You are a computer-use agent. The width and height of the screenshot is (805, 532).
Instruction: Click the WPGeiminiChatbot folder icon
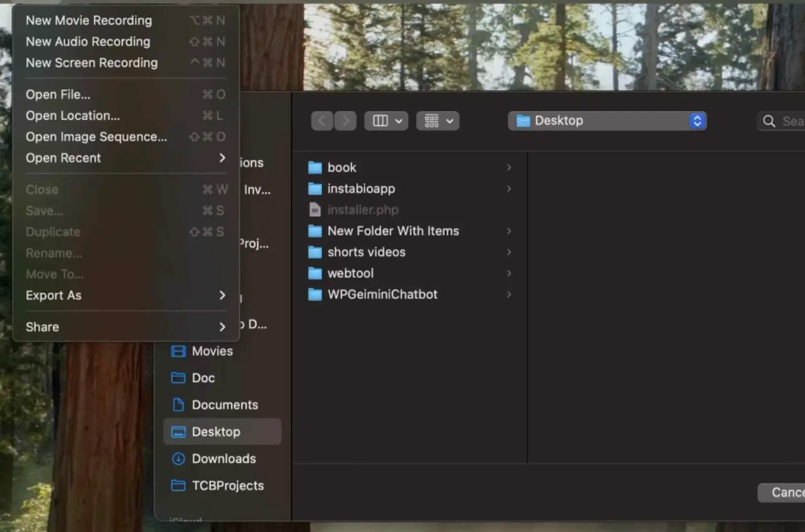coord(315,295)
